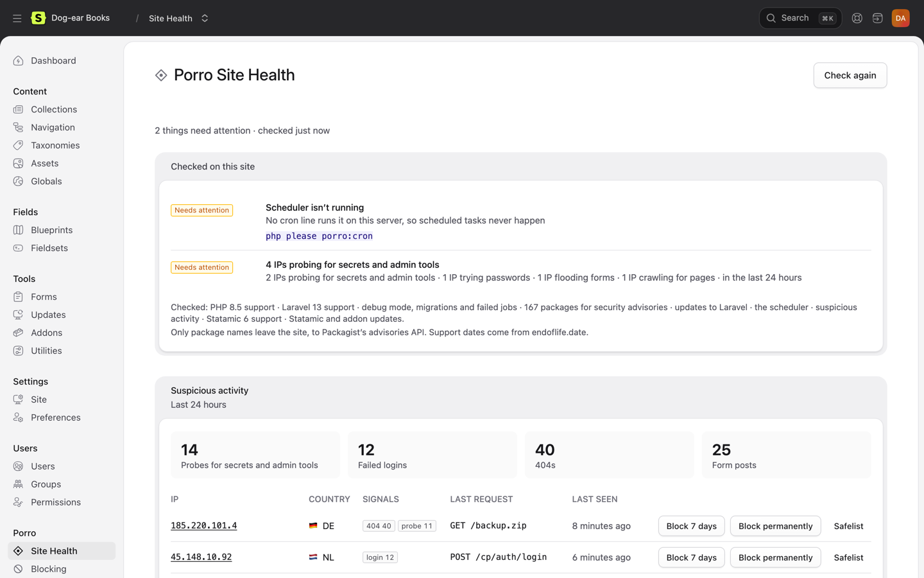Click the Assets sidebar icon

pyautogui.click(x=18, y=164)
